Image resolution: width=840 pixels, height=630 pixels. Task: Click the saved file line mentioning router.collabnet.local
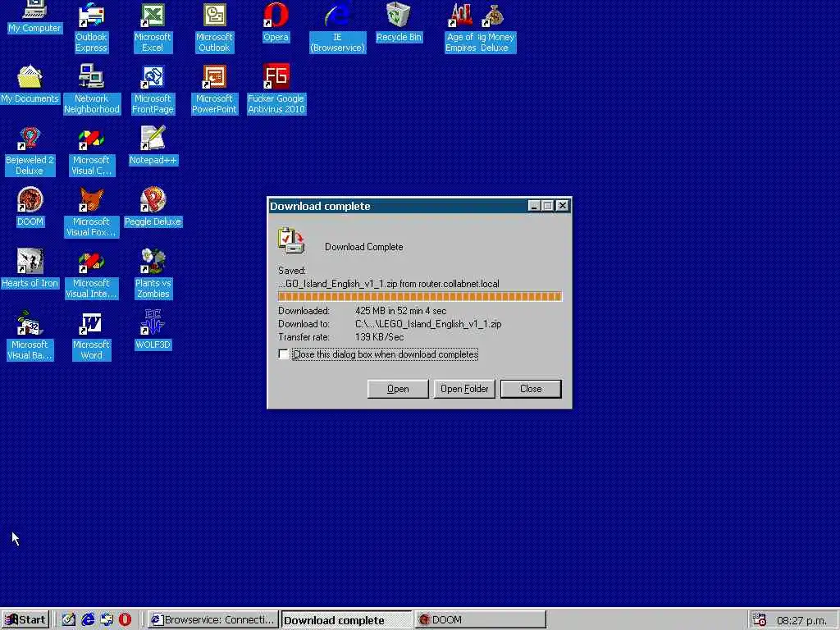click(389, 284)
